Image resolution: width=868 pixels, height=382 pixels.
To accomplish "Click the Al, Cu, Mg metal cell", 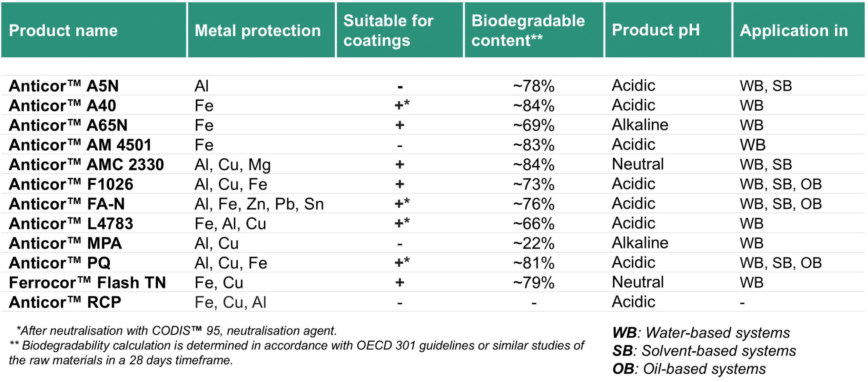I will point(233,164).
